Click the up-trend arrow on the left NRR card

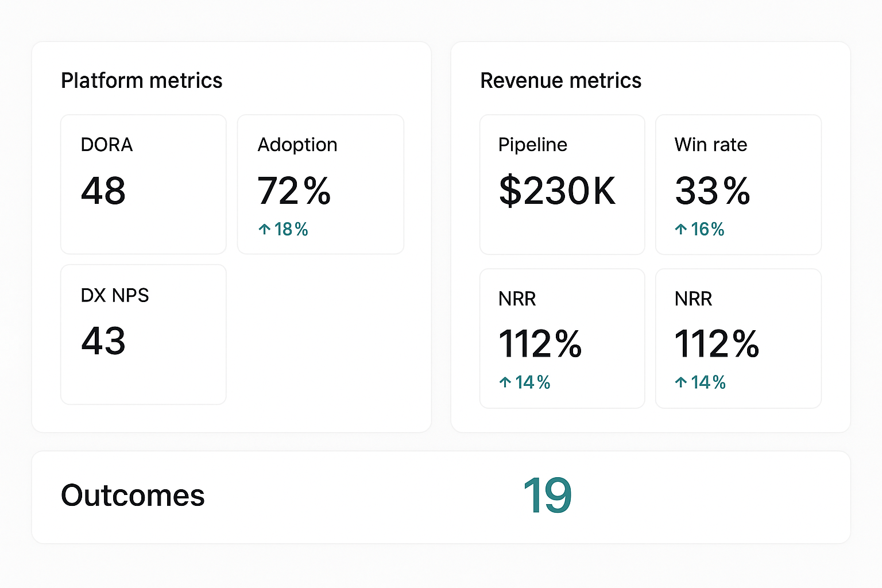pos(505,382)
